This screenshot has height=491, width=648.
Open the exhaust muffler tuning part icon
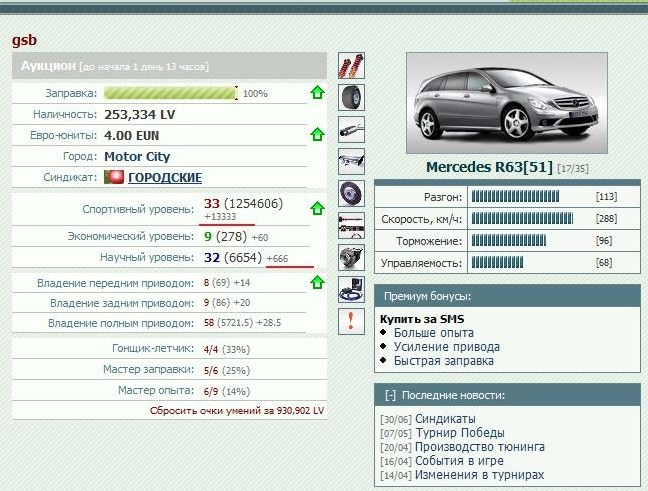click(351, 129)
